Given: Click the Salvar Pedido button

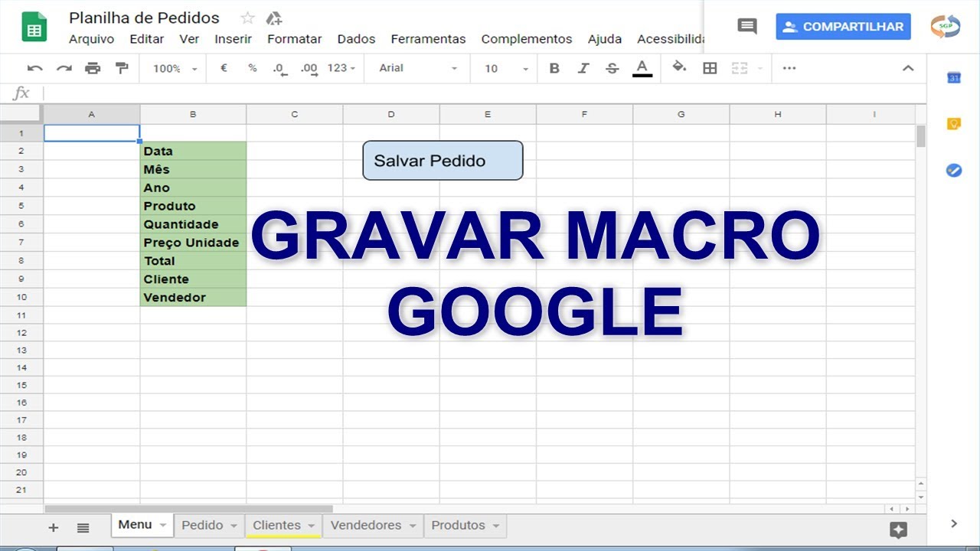Looking at the screenshot, I should point(443,161).
